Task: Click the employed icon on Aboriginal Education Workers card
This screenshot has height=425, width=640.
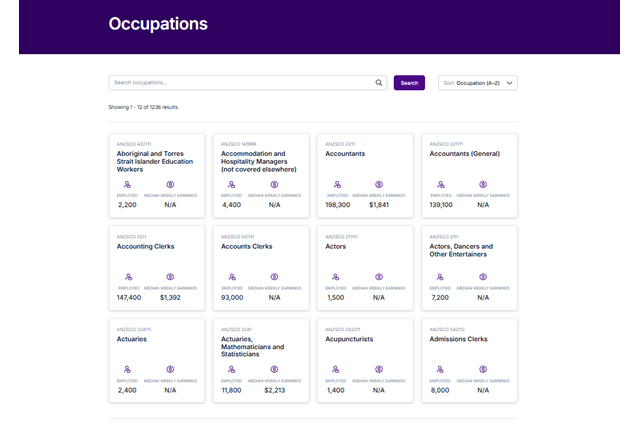Action: coord(127,185)
